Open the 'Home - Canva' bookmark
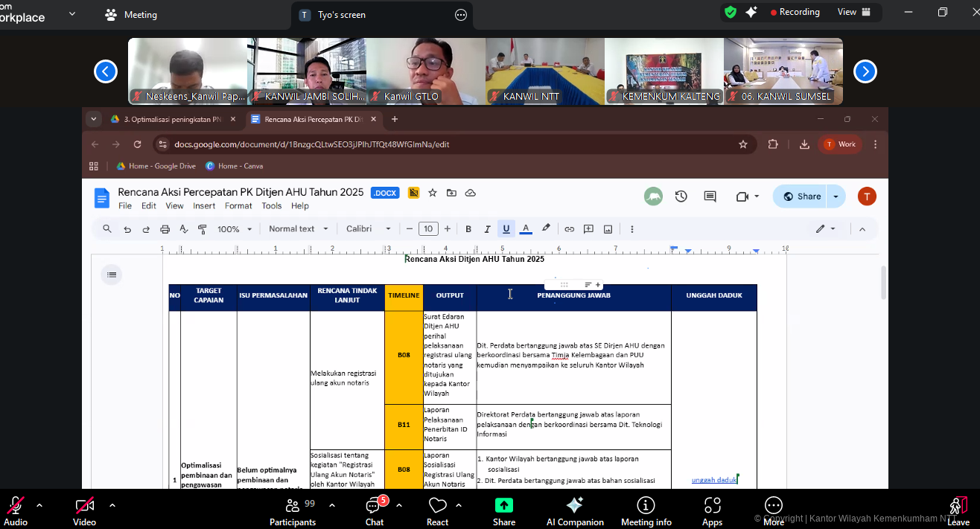The image size is (980, 529). 234,166
